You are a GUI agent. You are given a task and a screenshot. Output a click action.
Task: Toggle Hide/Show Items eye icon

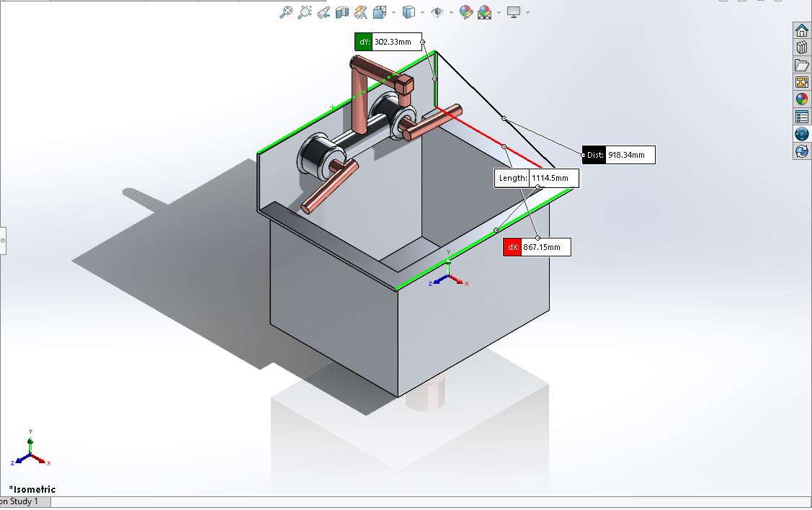pyautogui.click(x=437, y=12)
